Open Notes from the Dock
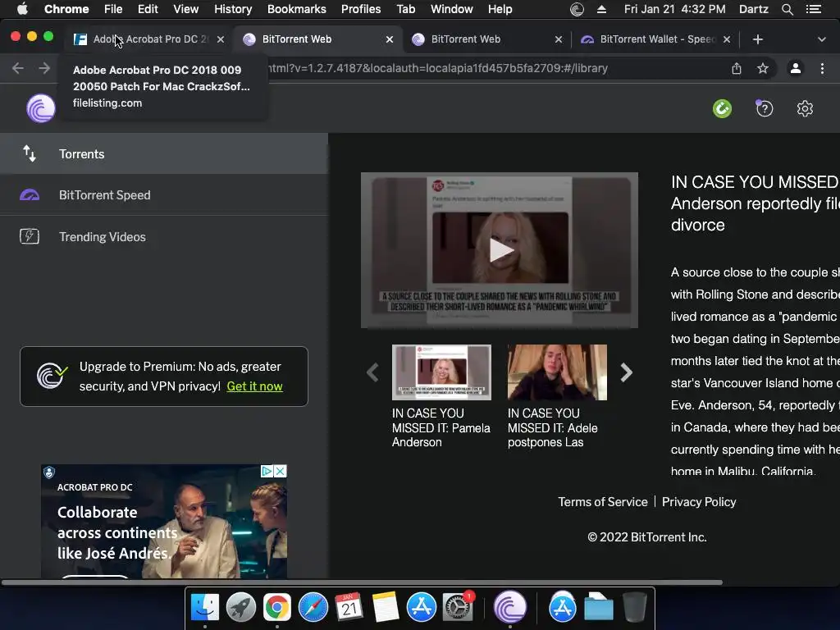Image resolution: width=840 pixels, height=630 pixels. point(386,608)
